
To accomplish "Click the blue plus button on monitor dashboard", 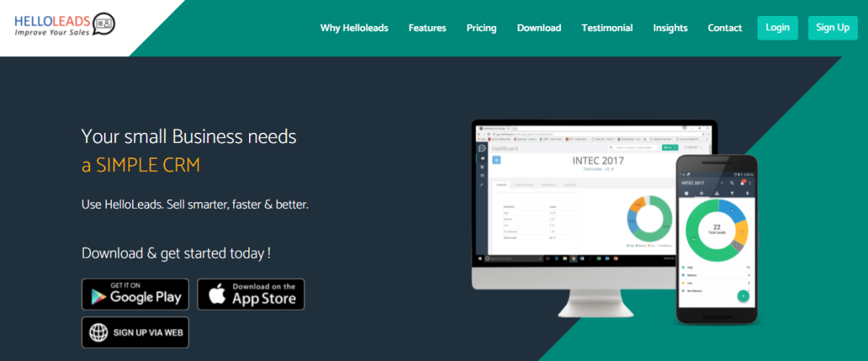I will [x=496, y=160].
